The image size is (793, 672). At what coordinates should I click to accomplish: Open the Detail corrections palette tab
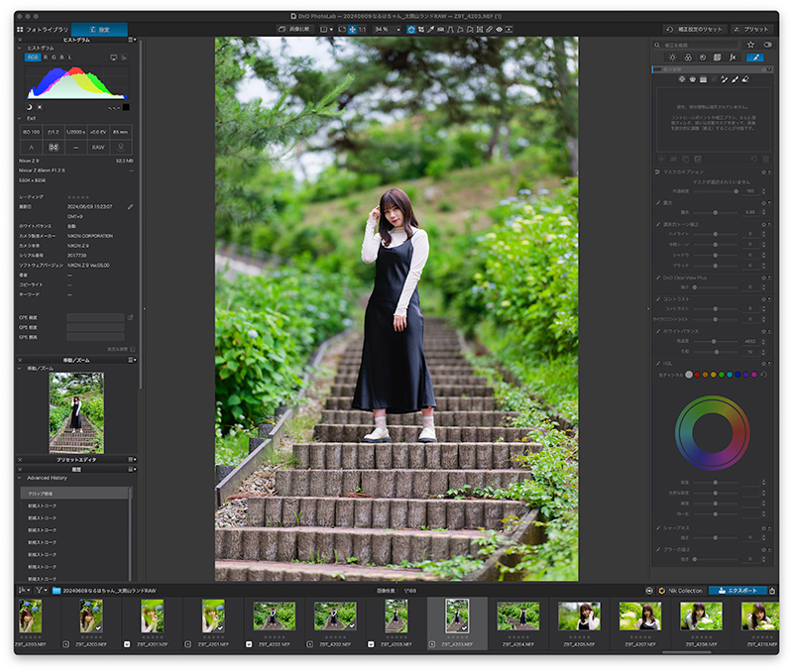coord(703,57)
